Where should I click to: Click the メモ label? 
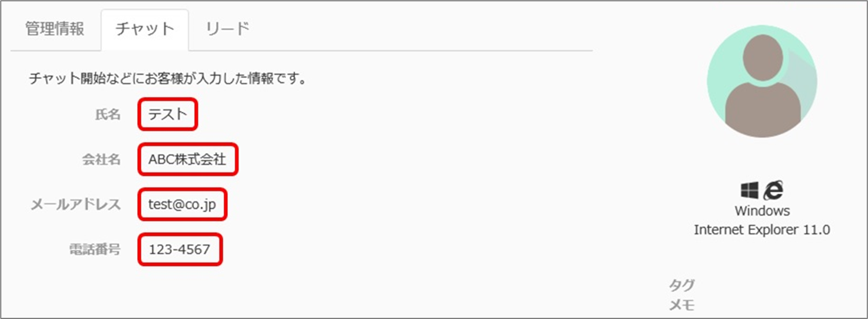(682, 305)
